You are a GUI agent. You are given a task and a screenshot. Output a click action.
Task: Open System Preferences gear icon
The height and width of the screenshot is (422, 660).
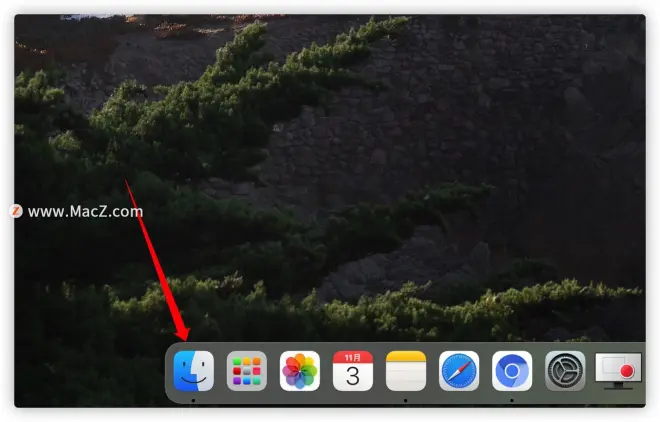point(565,371)
